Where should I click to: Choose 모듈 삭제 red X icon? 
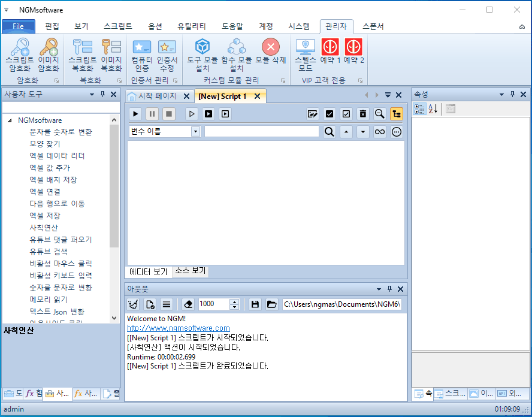tap(271, 47)
